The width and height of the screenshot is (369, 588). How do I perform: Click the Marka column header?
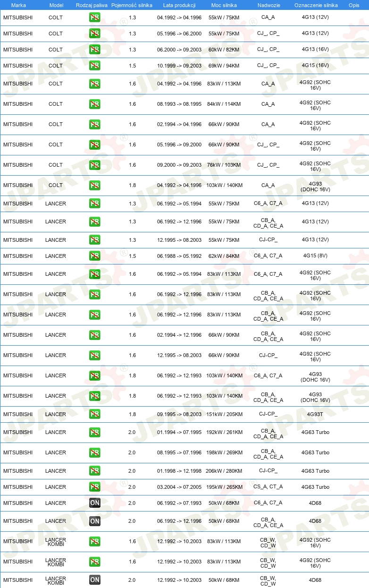(x=18, y=5)
